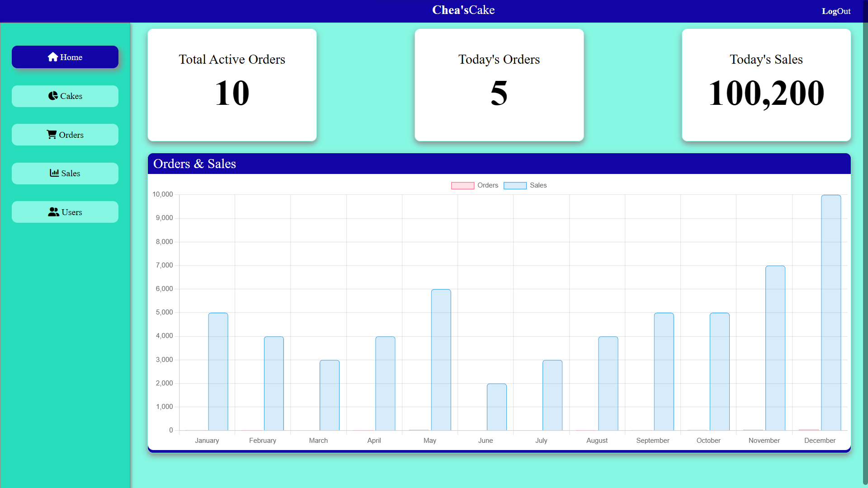Select the Total Active Orders card
Viewport: 868px width, 488px height.
(232, 85)
